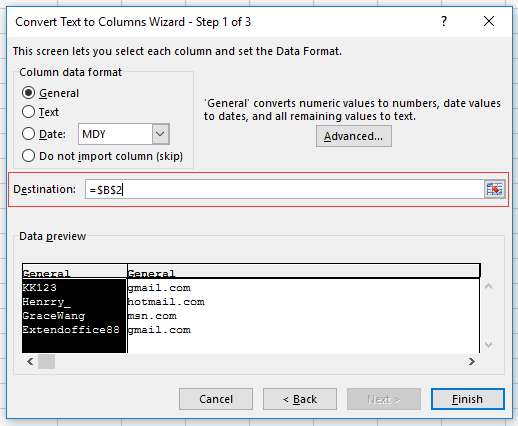
Task: Select the General radio button
Action: tap(28, 93)
